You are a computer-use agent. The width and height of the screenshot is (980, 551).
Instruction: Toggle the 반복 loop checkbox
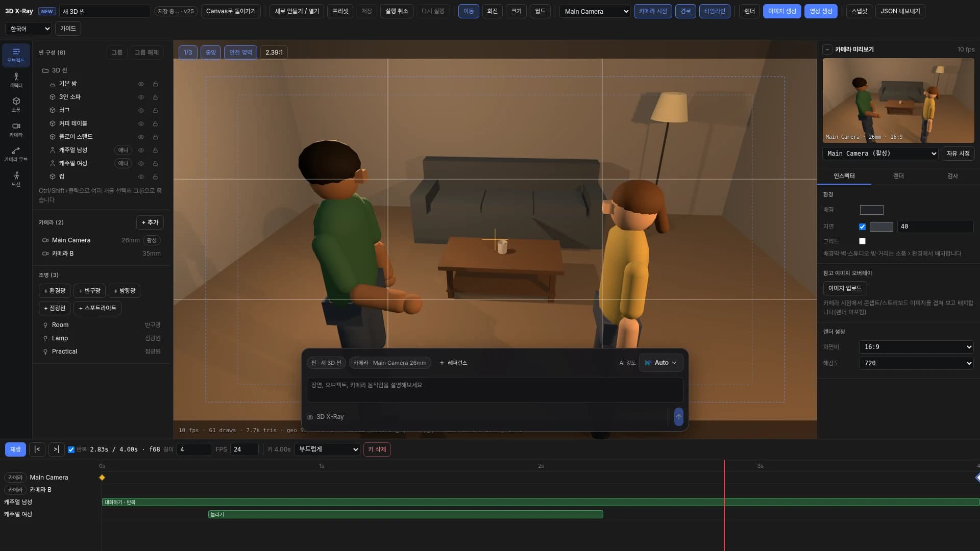(x=71, y=449)
